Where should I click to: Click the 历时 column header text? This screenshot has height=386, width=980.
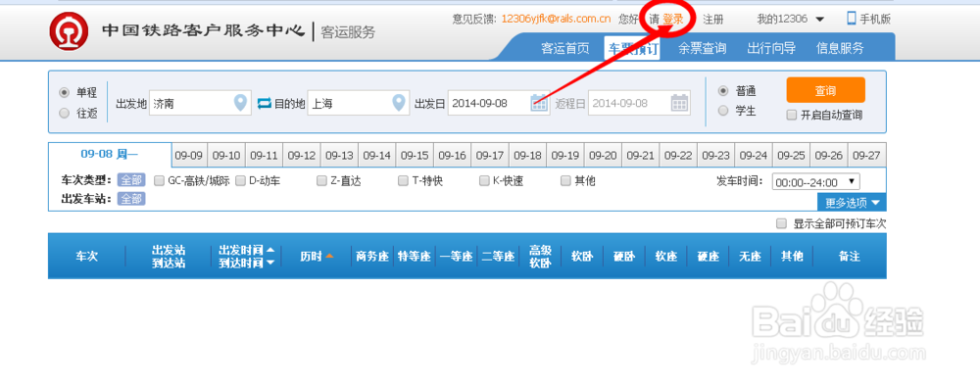(x=311, y=256)
